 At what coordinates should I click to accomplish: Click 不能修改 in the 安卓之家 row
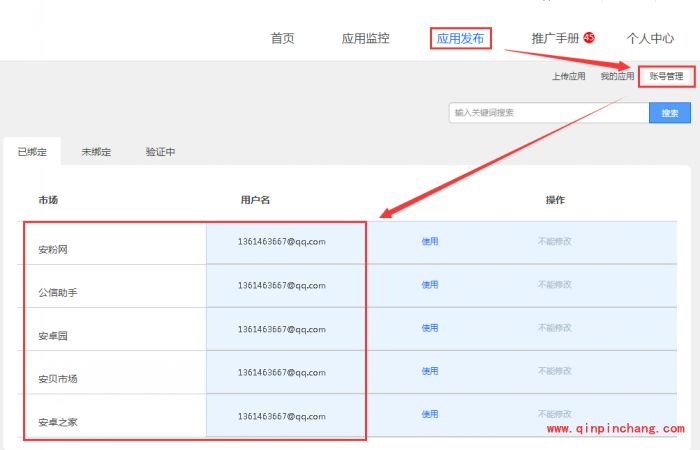pyautogui.click(x=555, y=414)
